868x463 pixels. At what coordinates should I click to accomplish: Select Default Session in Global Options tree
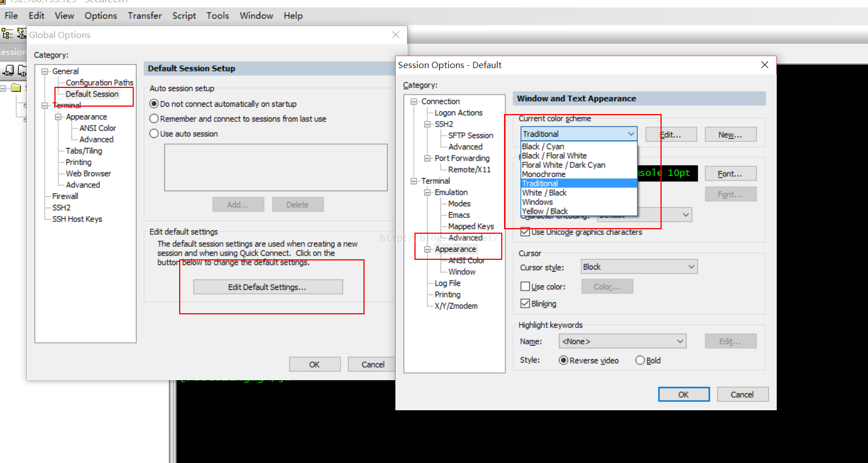coord(92,94)
